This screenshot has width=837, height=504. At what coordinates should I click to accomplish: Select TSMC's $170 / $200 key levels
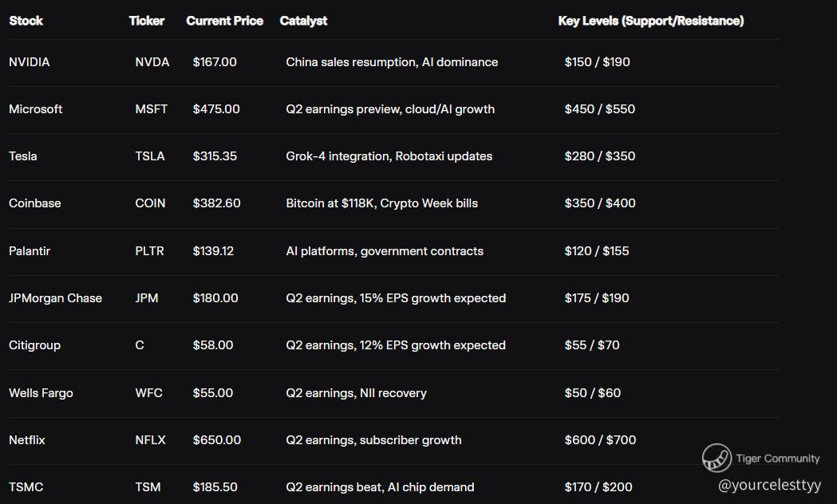click(x=598, y=487)
